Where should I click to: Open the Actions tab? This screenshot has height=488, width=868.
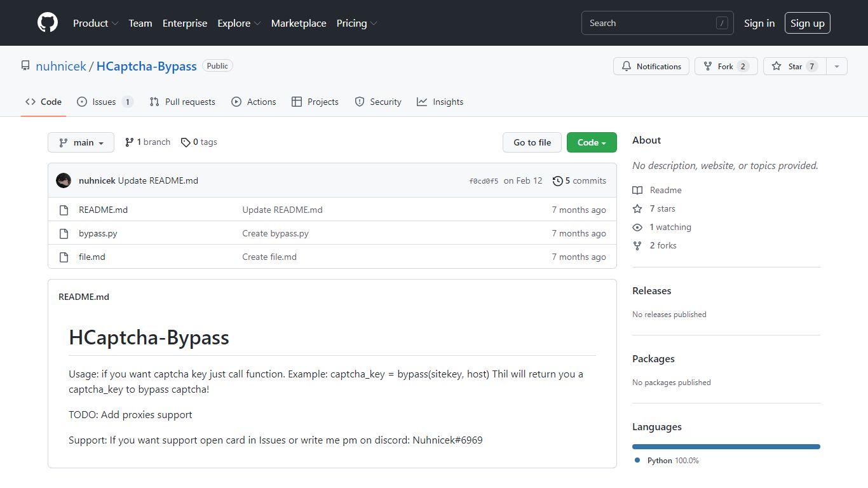pyautogui.click(x=254, y=102)
